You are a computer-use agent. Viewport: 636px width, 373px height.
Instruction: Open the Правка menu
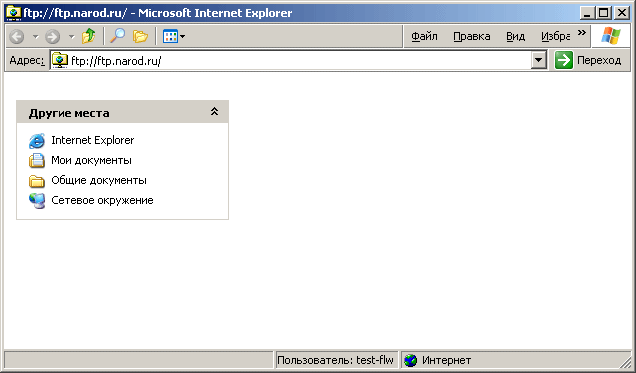pos(472,36)
